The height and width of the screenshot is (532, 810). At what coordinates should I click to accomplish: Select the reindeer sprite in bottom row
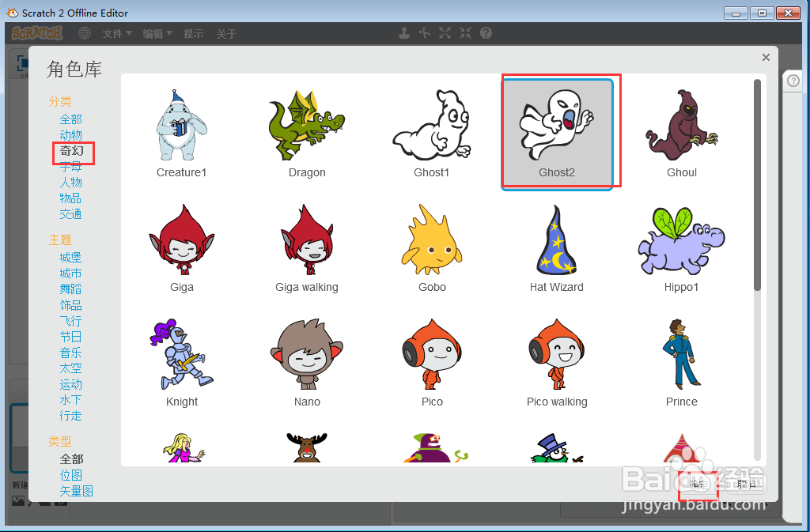coord(307,447)
